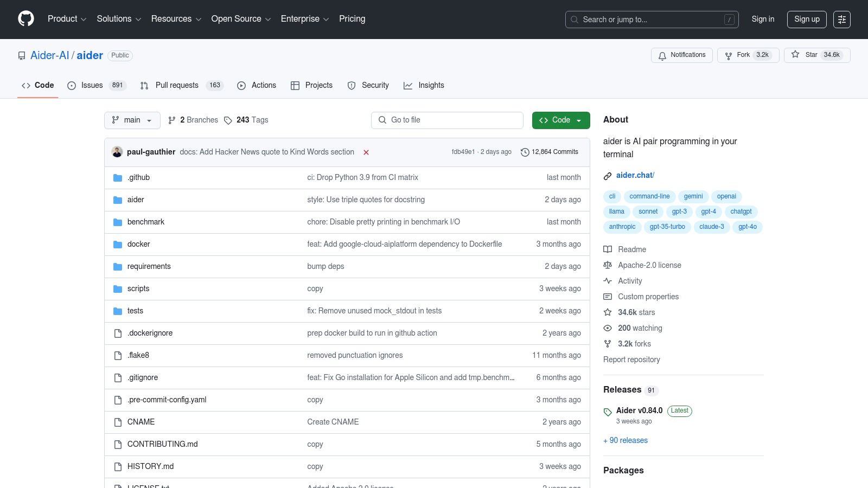Focus the Search or jump to field
The height and width of the screenshot is (488, 868).
pyautogui.click(x=652, y=20)
